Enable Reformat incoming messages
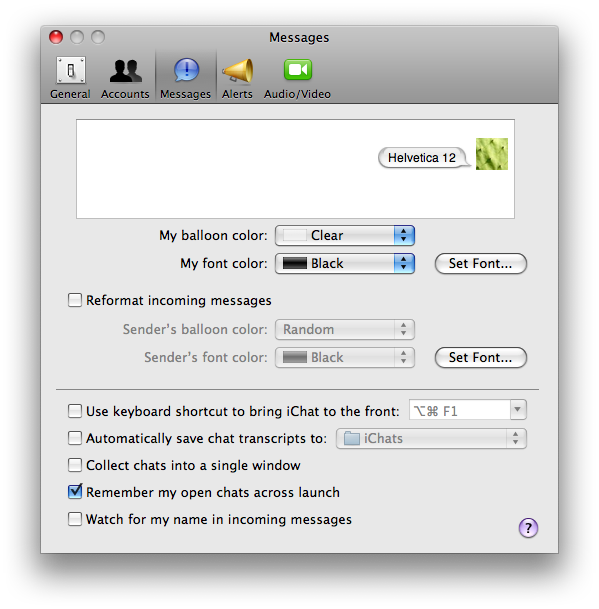Screen dimensions: 599x609 coord(75,300)
